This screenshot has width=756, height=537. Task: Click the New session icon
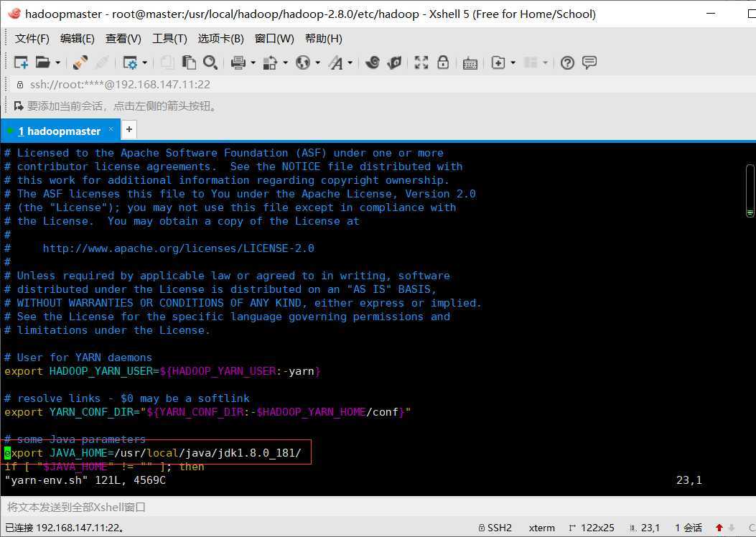click(21, 62)
